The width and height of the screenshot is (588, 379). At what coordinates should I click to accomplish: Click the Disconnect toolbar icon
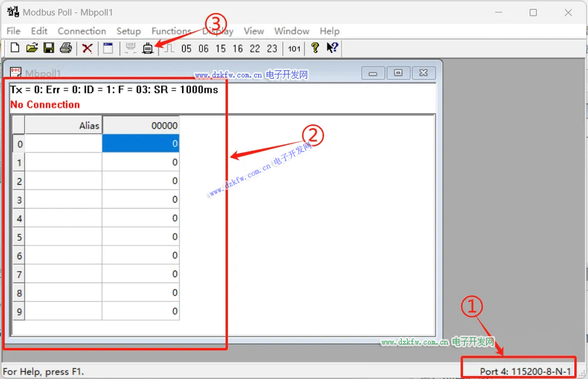click(130, 48)
